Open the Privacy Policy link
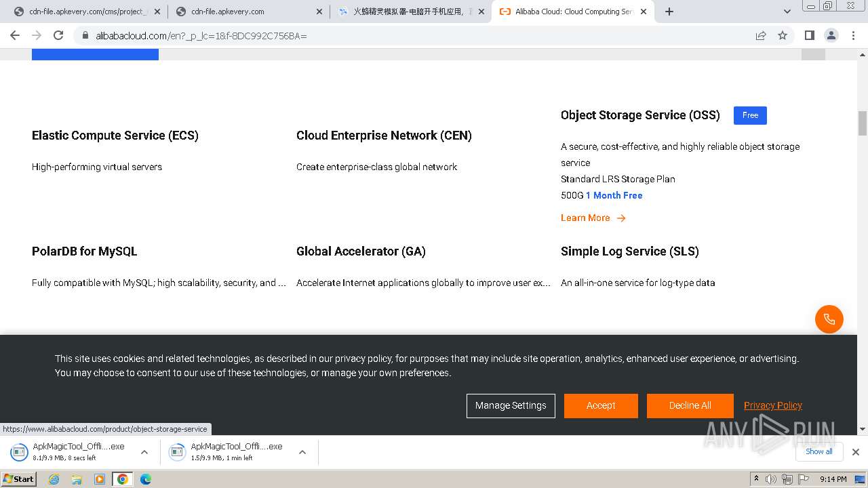 [x=773, y=405]
